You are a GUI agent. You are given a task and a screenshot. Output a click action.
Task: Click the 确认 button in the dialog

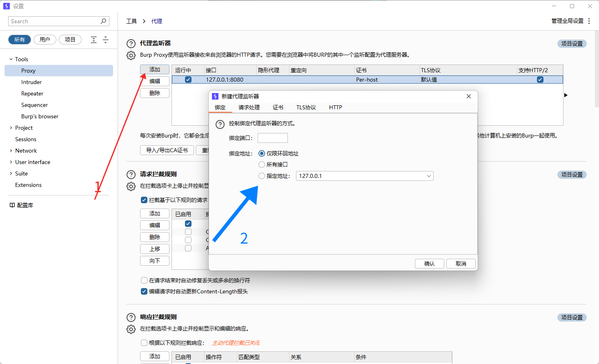click(429, 263)
